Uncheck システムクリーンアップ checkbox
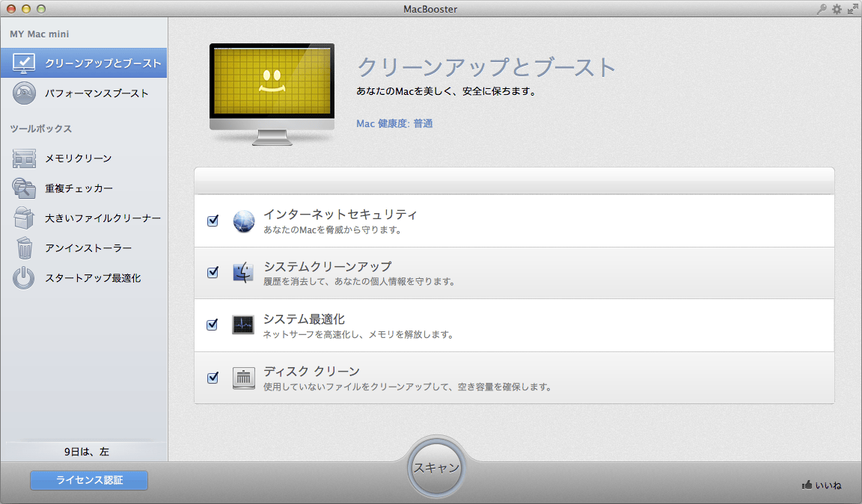862x504 pixels. point(213,273)
